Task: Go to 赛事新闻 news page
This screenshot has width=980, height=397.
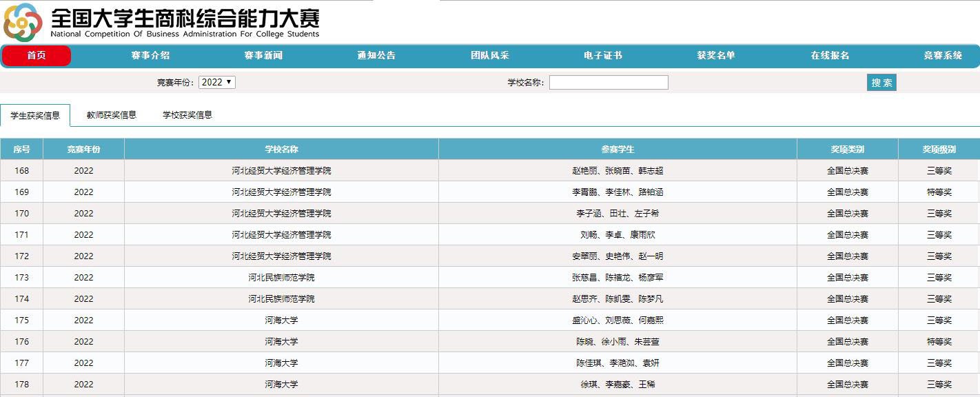Action: (x=263, y=56)
